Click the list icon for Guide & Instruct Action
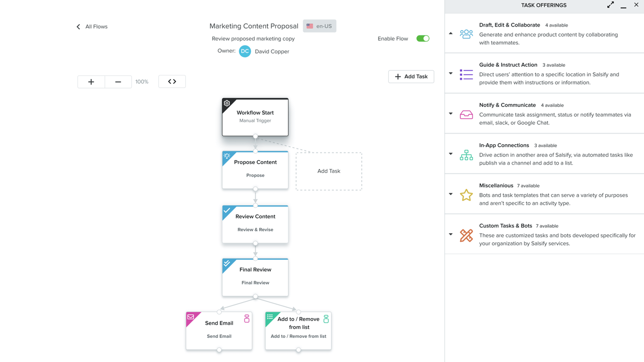Image resolution: width=644 pixels, height=362 pixels. [x=466, y=74]
